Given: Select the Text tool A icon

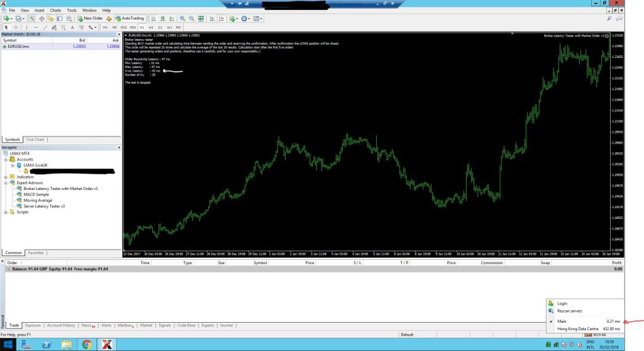Looking at the screenshot, I should point(72,28).
